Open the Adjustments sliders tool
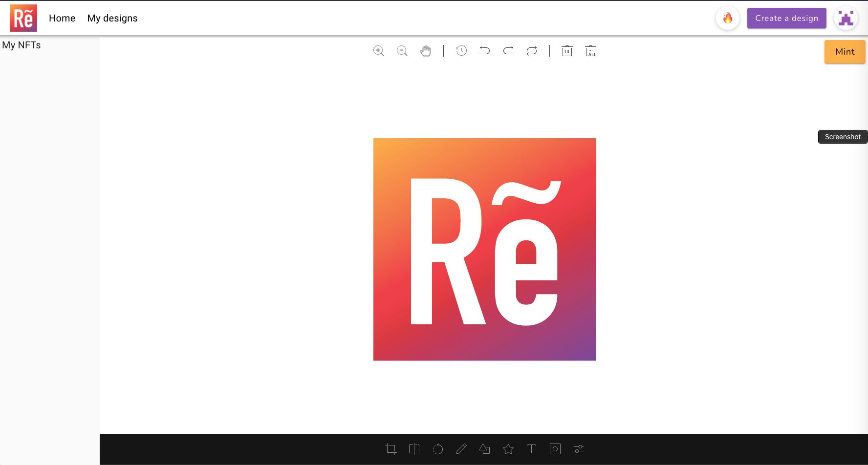868x465 pixels. coord(578,448)
